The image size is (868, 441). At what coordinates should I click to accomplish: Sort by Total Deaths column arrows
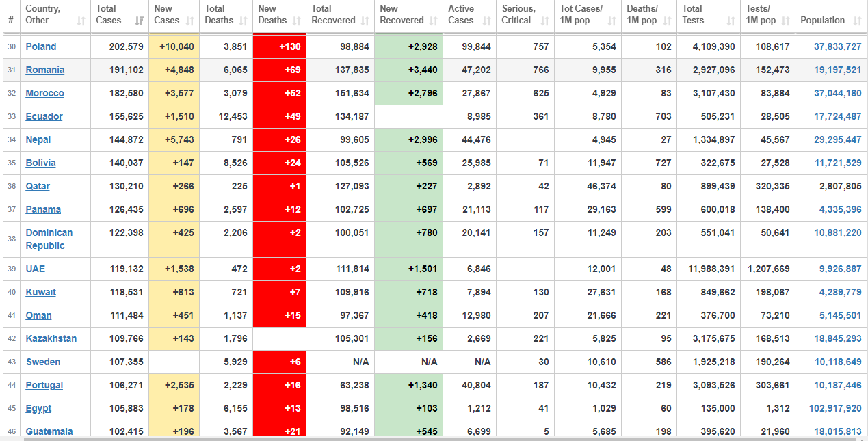[243, 21]
